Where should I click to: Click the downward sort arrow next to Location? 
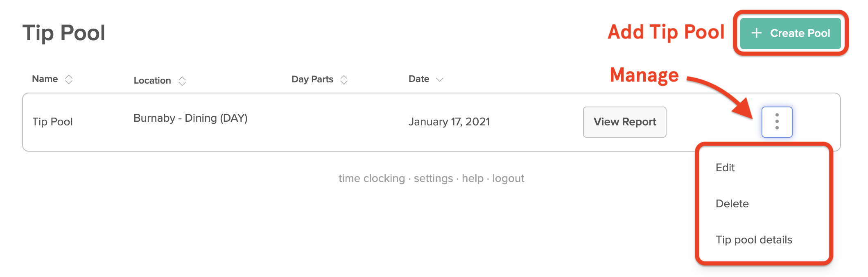click(183, 83)
